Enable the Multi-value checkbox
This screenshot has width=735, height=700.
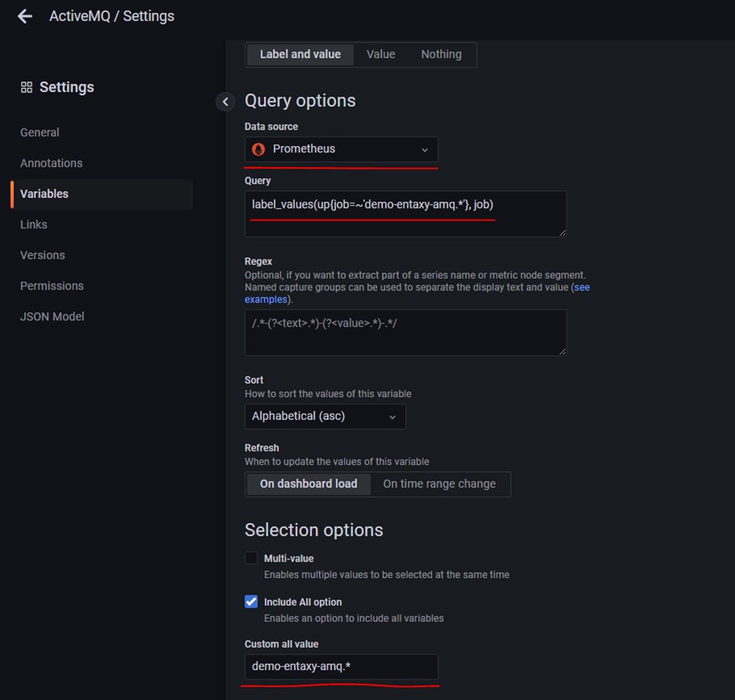coord(251,557)
